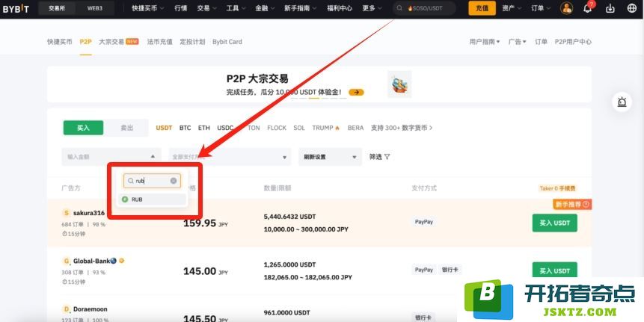Click Doraemoon avatar icon
The width and height of the screenshot is (644, 322).
pyautogui.click(x=66, y=309)
